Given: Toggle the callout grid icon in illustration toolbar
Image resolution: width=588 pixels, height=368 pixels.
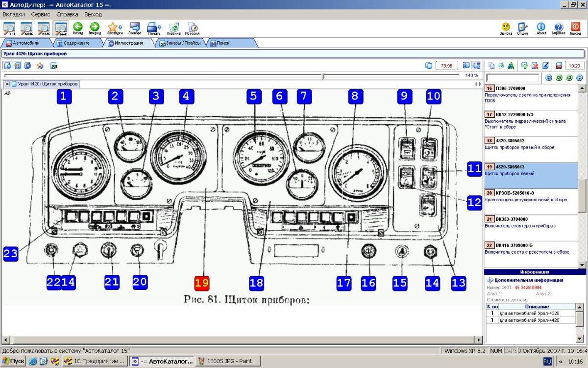Looking at the screenshot, I should pos(17,65).
